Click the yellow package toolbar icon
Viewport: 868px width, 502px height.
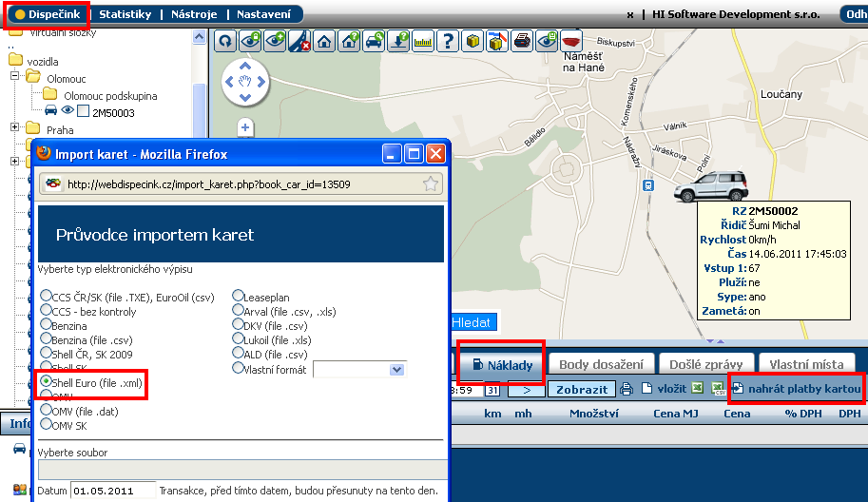pos(473,41)
